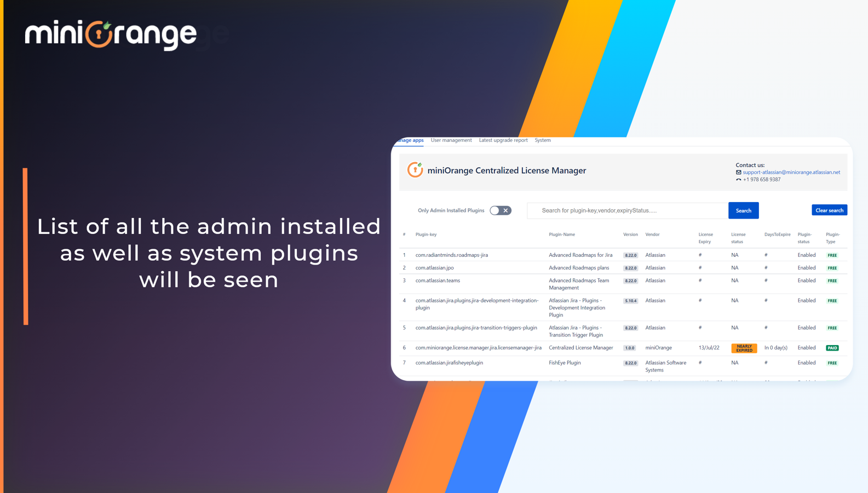
Task: Click License status column header
Action: click(x=738, y=238)
